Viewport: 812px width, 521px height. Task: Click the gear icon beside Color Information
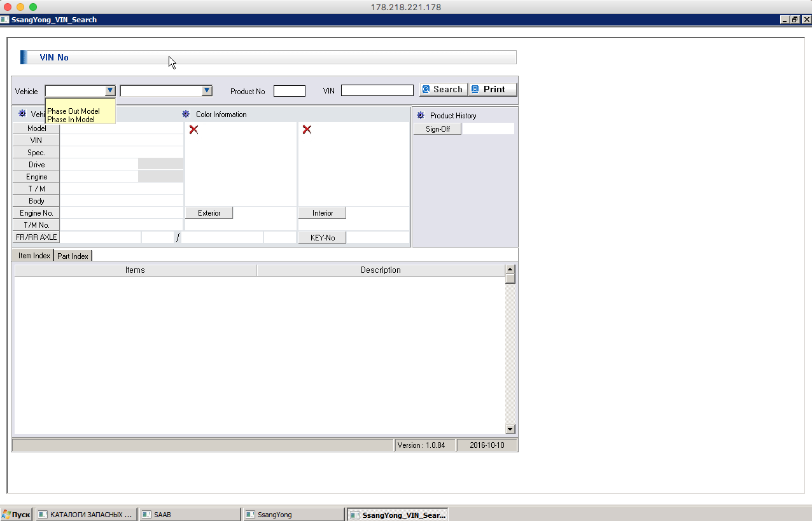(x=186, y=115)
